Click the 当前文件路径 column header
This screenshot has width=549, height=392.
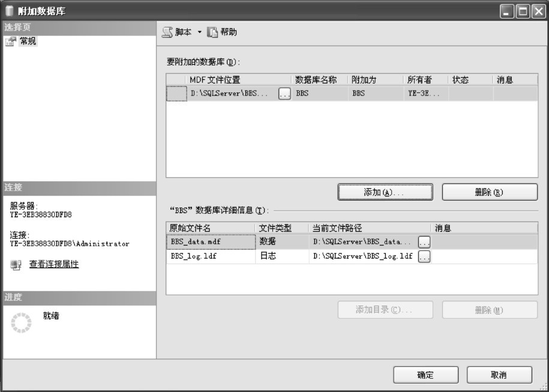370,228
